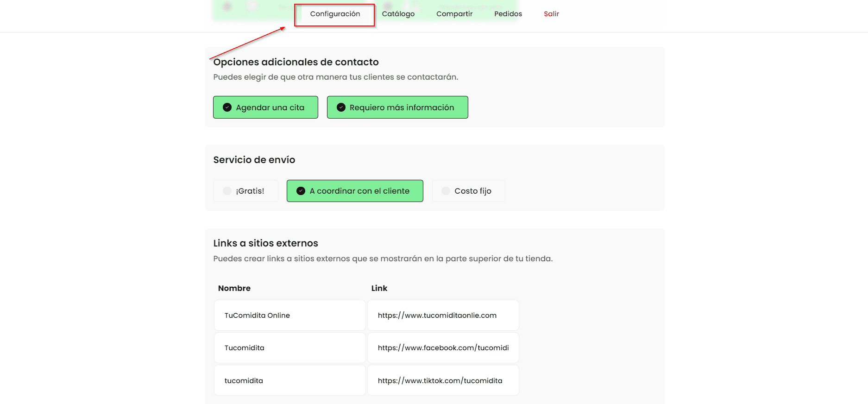Image resolution: width=868 pixels, height=404 pixels.
Task: Edit the tucomiditaonlie.com link field
Action: click(443, 316)
